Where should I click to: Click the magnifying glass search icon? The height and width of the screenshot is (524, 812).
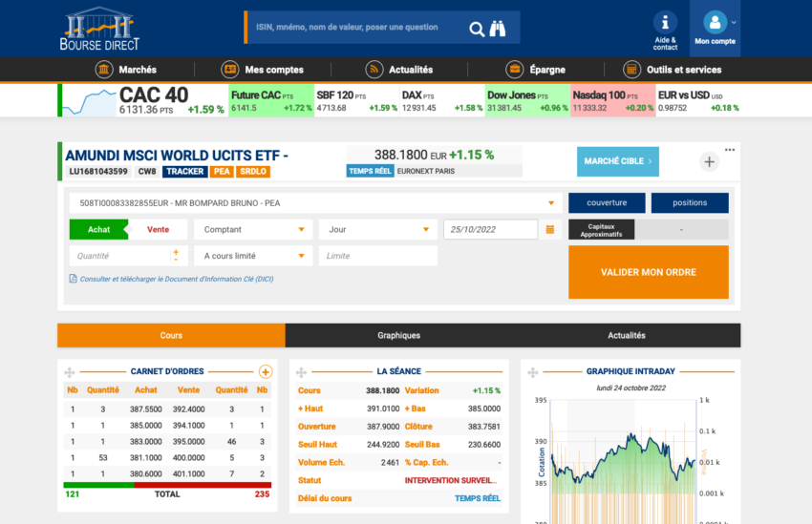pos(477,29)
